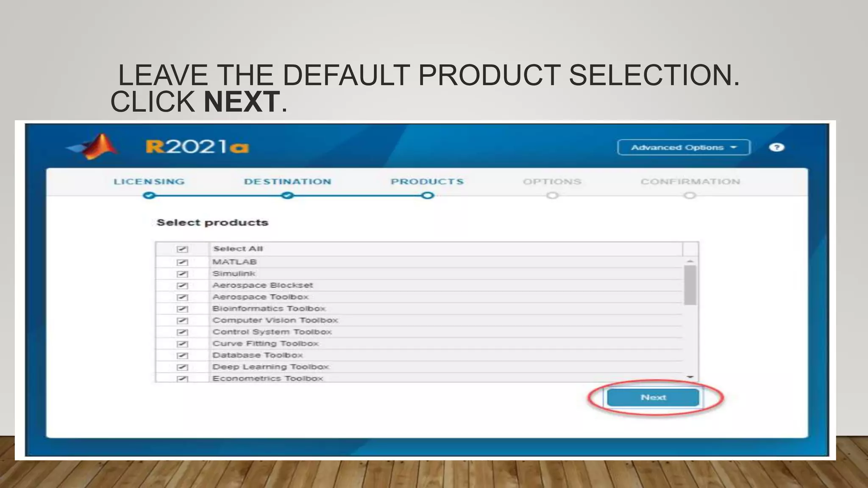
Task: Click the product list scrollbar thumb
Action: pyautogui.click(x=690, y=285)
